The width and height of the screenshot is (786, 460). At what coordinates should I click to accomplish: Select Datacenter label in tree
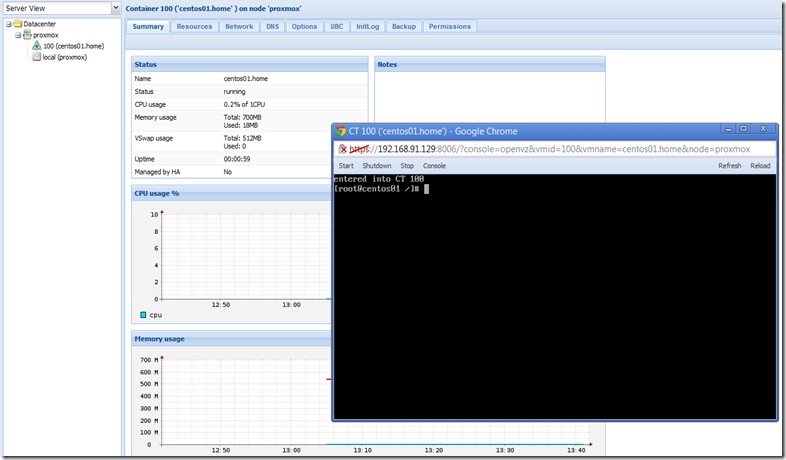(40, 24)
